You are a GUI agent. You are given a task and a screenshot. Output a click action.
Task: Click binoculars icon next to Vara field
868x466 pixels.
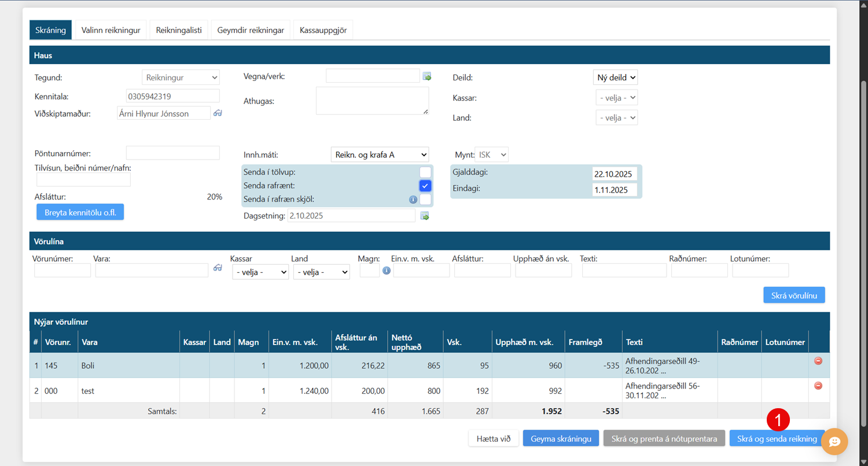pyautogui.click(x=218, y=268)
